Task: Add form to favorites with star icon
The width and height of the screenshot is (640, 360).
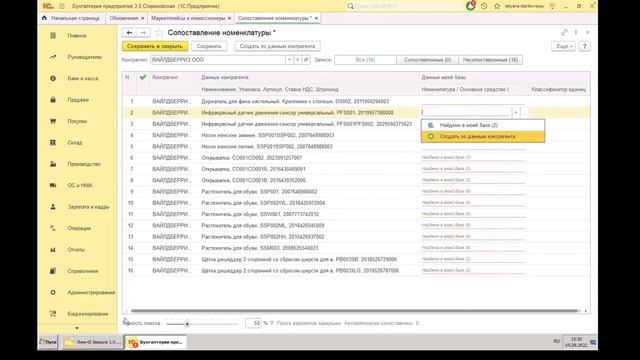Action: pos(159,33)
